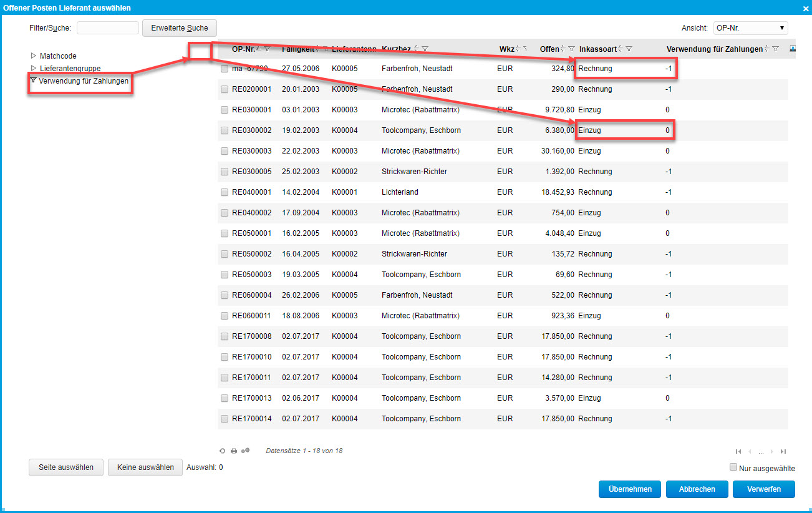Expand the Matchcode tree node
The image size is (812, 513).
[34, 56]
